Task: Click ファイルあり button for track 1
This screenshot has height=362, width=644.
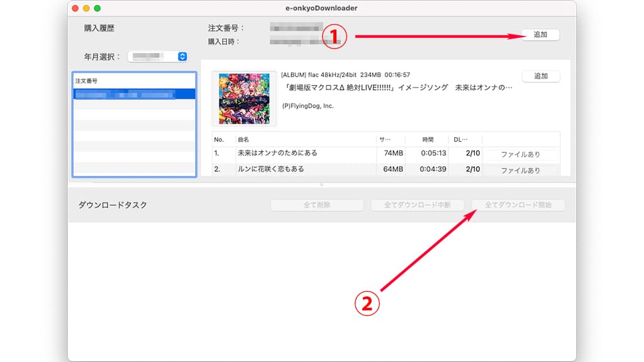Action: coord(520,154)
